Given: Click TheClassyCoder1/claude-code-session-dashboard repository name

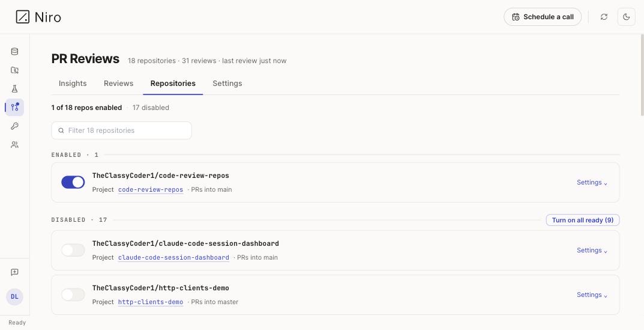Looking at the screenshot, I should (185, 243).
